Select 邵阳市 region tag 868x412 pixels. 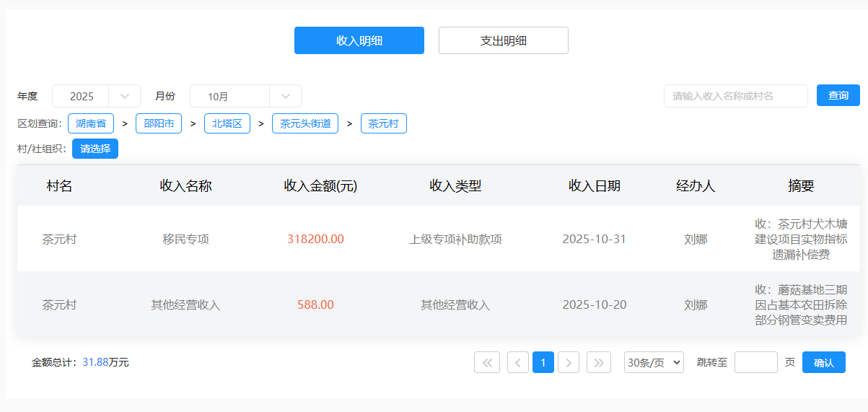(159, 123)
